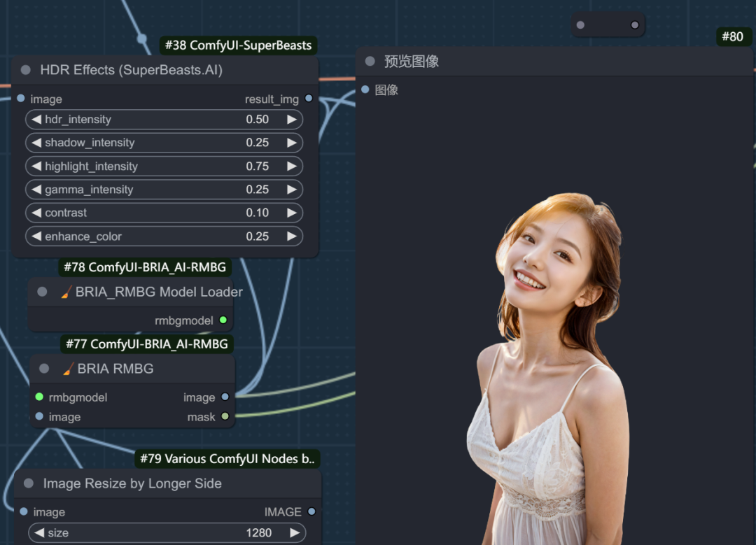Click the hdr_intensity value 0.50
756x545 pixels.
(x=258, y=119)
